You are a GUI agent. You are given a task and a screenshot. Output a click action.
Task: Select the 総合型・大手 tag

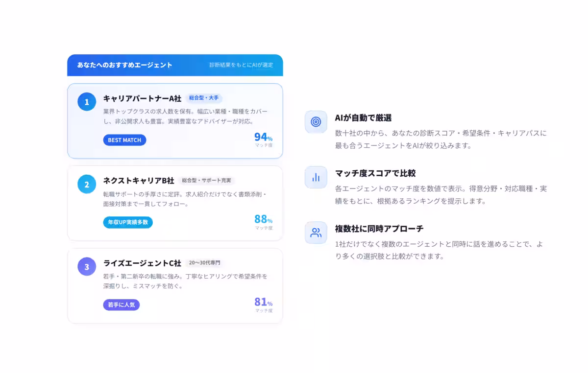coord(204,98)
